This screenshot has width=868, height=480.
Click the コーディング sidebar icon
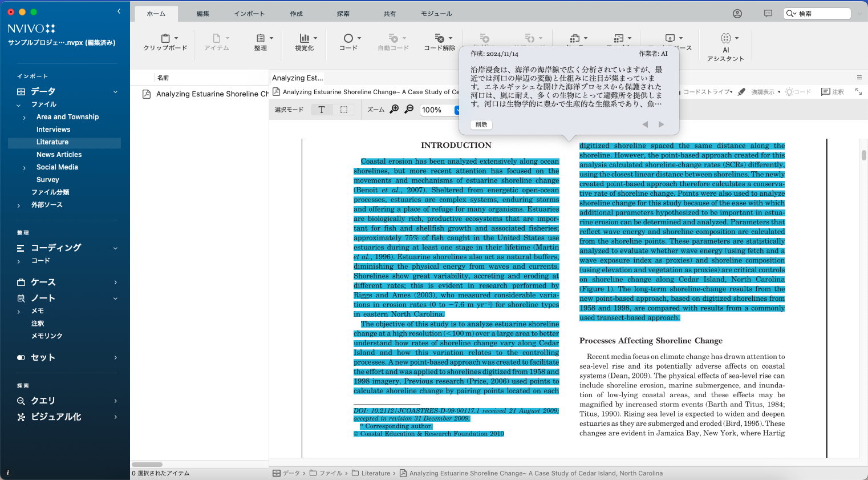tap(21, 248)
